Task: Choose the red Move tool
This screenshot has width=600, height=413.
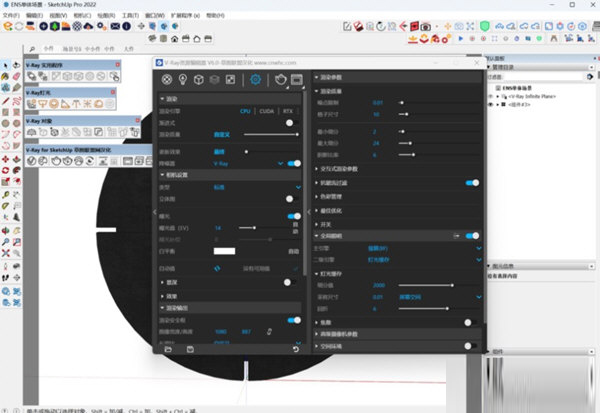Action: click(5, 159)
